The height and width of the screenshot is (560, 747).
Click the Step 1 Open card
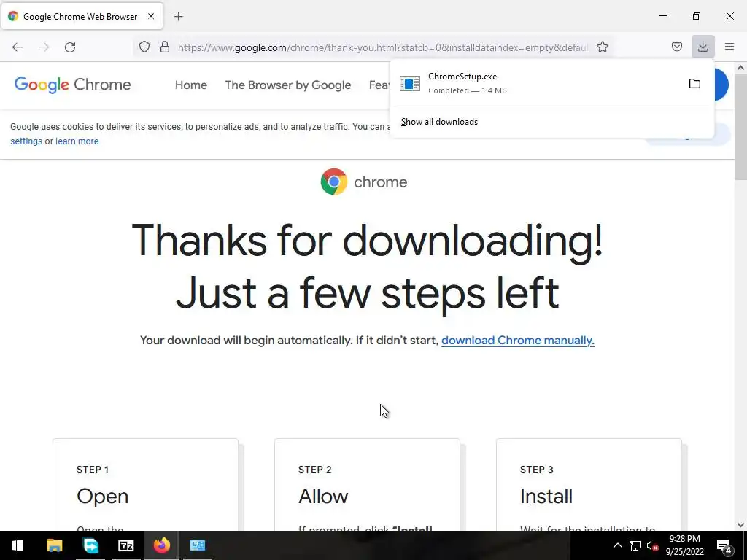[x=145, y=485]
